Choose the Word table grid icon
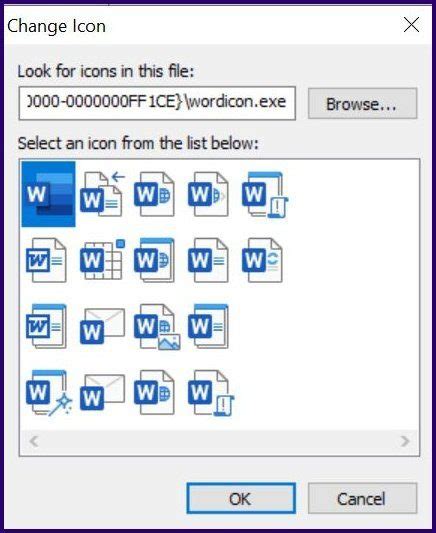The width and height of the screenshot is (436, 533). pos(102,260)
